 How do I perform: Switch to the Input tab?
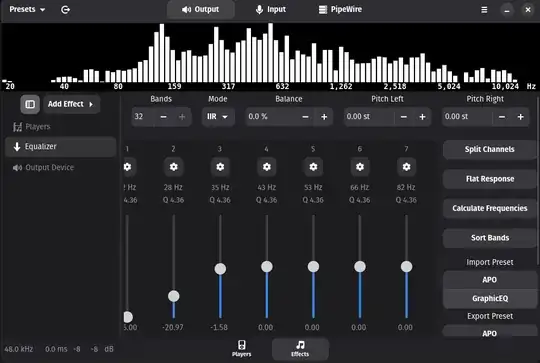coord(271,9)
